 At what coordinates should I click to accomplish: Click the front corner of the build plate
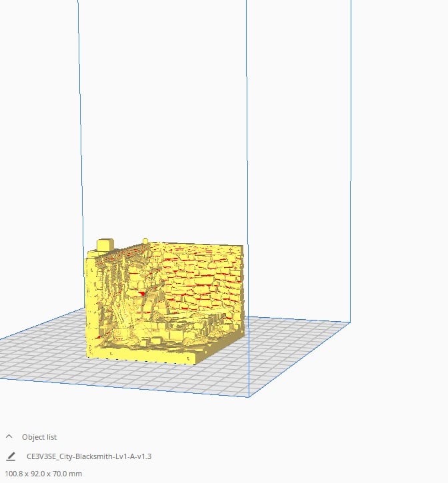(x=249, y=397)
